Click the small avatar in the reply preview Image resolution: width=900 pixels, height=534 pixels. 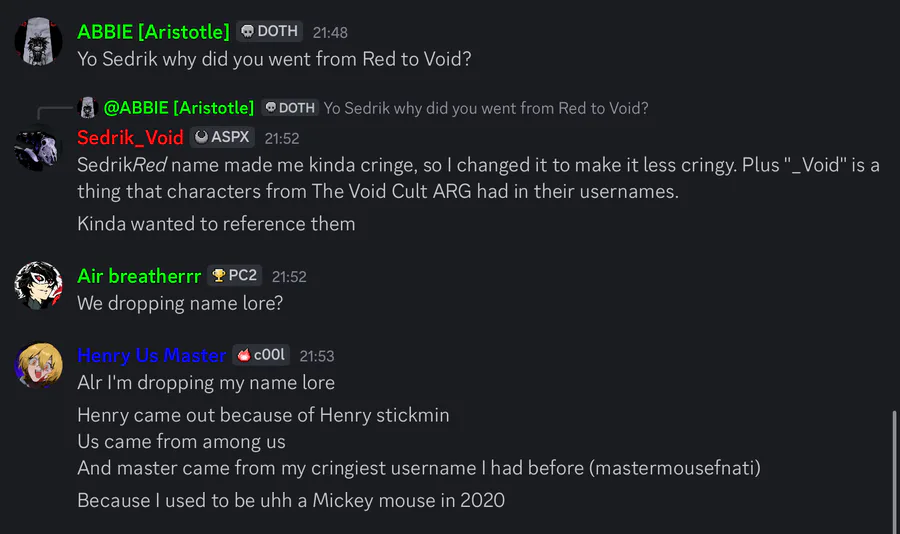pos(88,108)
